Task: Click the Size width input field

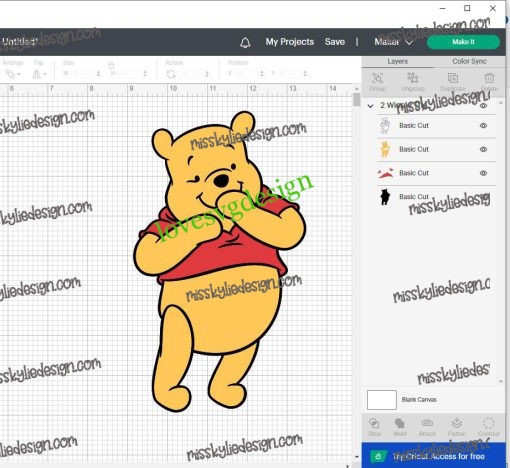Action: coord(82,73)
